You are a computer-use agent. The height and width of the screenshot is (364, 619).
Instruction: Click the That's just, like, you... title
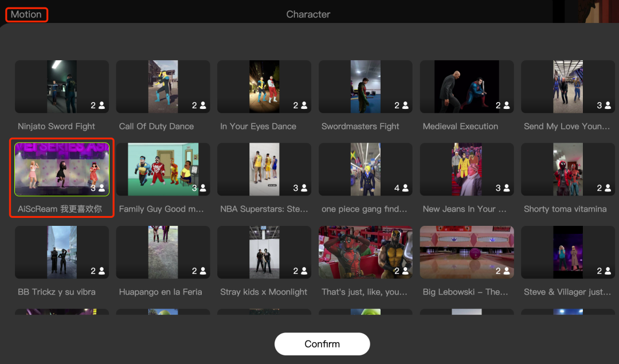[364, 292]
